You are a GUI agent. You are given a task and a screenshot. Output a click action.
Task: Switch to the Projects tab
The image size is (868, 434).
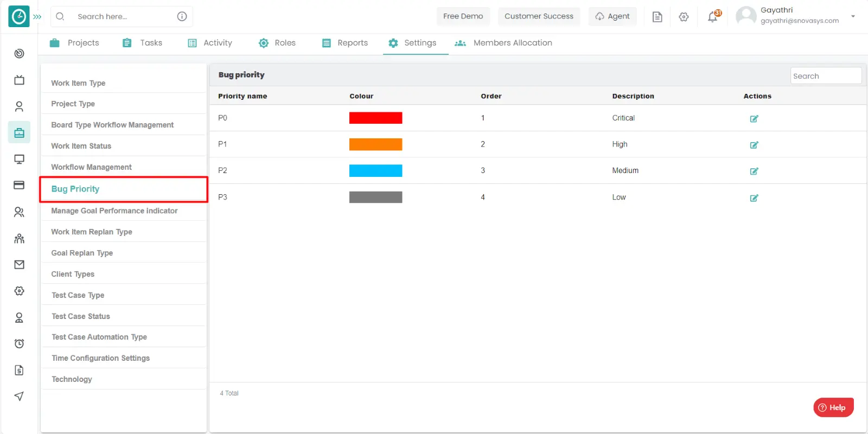(x=74, y=43)
